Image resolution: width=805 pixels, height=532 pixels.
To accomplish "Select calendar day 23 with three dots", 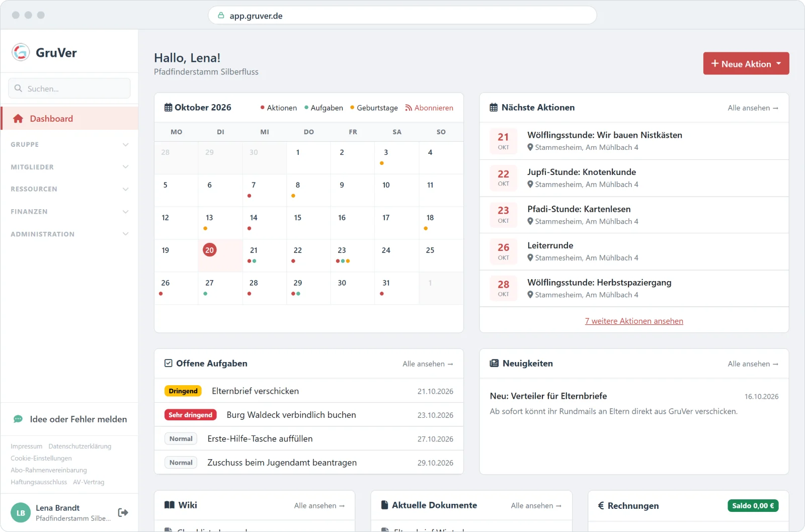I will point(352,255).
